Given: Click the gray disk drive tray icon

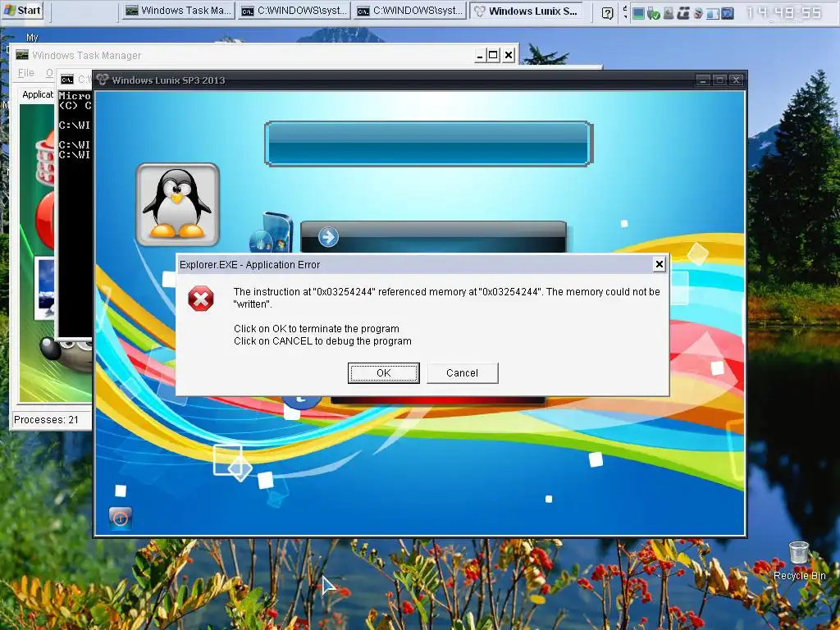Looking at the screenshot, I should click(669, 13).
